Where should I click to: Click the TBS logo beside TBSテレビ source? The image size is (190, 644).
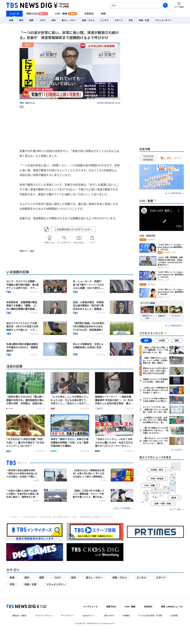22,103
